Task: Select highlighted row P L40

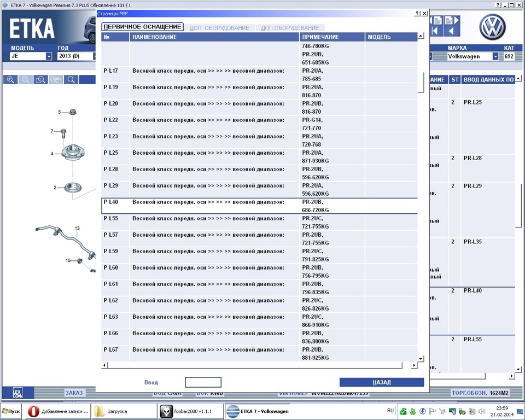Action: coord(259,206)
